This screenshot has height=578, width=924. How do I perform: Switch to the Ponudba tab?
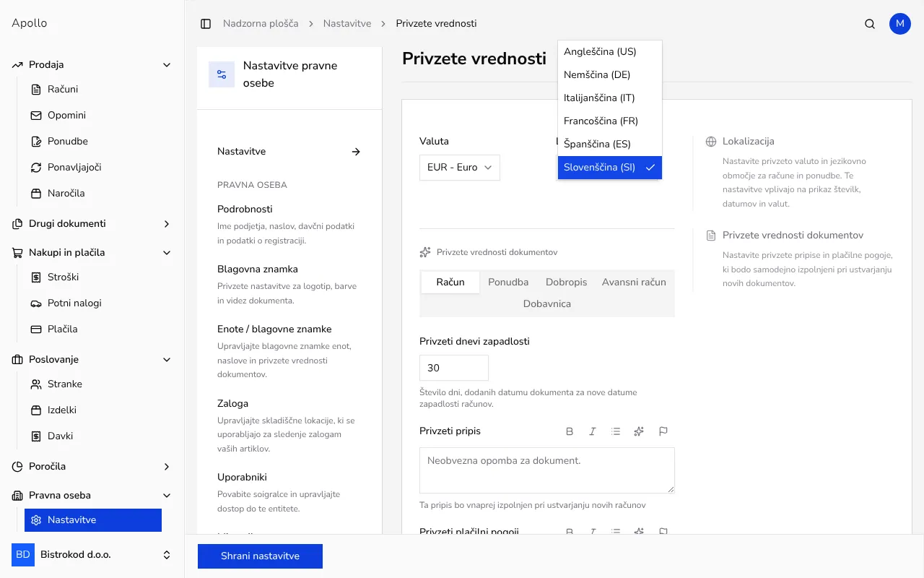click(x=508, y=282)
